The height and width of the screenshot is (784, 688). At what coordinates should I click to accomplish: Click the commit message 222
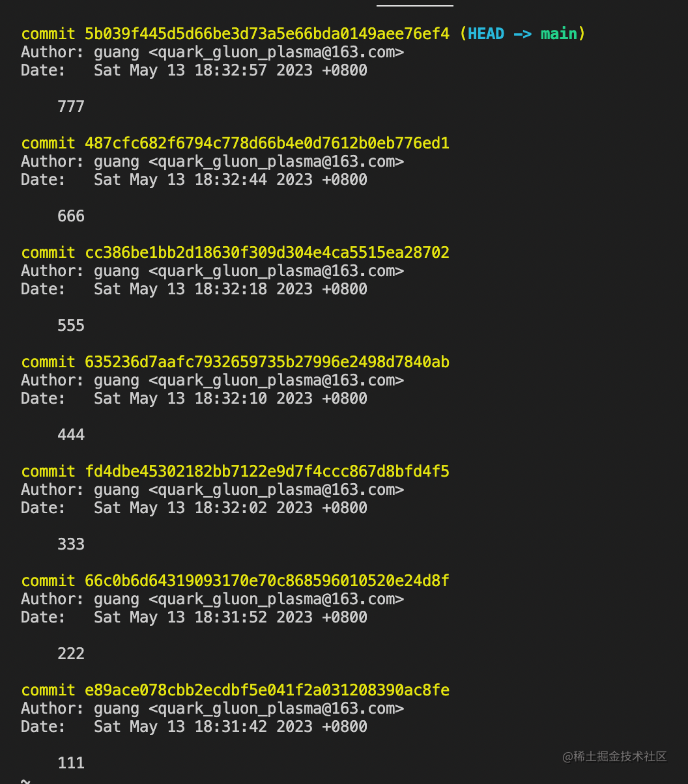(71, 654)
